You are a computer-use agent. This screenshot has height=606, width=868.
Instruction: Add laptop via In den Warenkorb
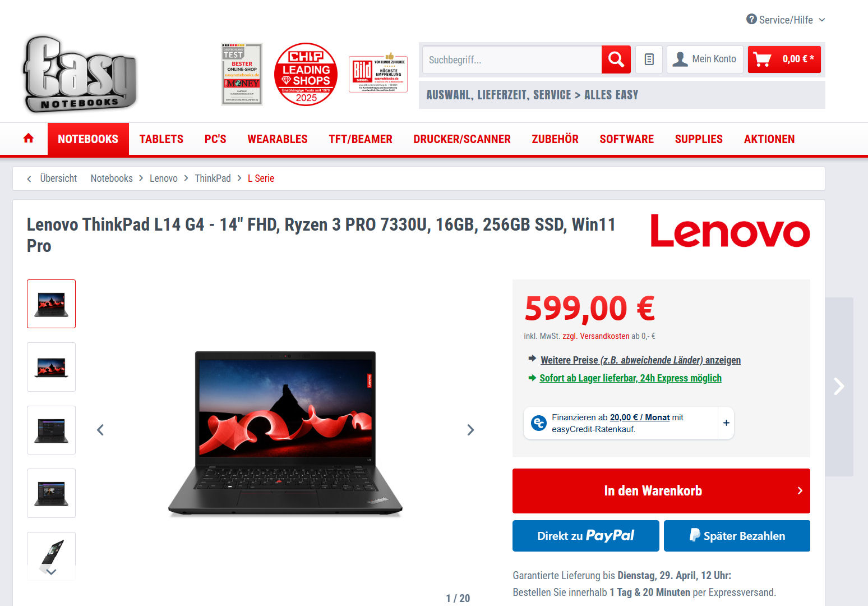(661, 491)
